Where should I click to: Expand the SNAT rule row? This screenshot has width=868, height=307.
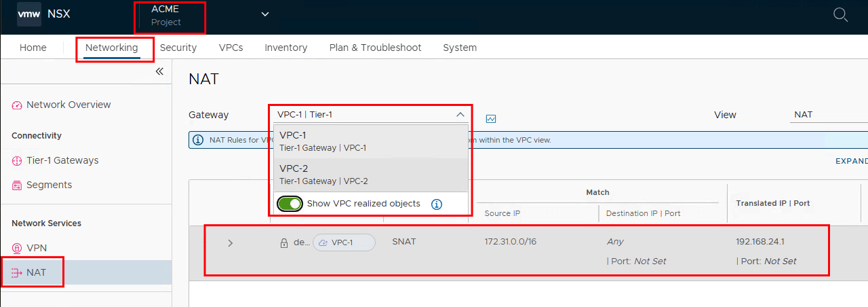click(230, 242)
